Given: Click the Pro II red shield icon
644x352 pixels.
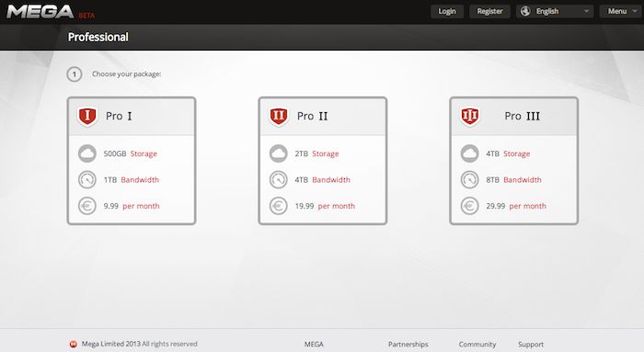Looking at the screenshot, I should (279, 117).
